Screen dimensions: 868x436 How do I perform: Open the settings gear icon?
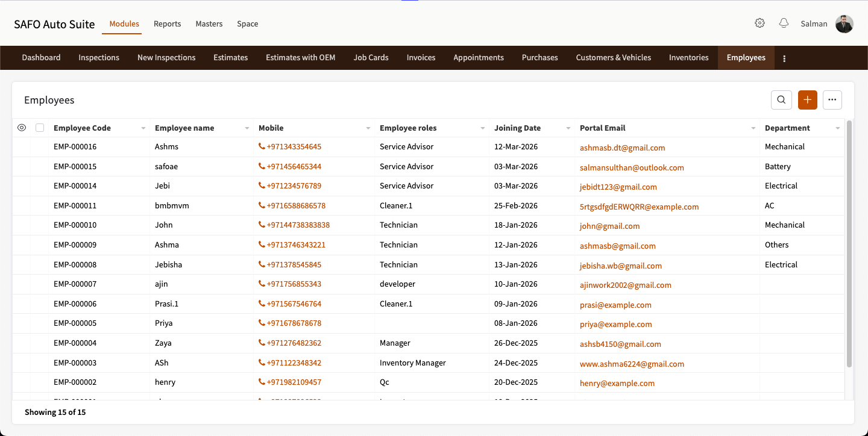[759, 23]
